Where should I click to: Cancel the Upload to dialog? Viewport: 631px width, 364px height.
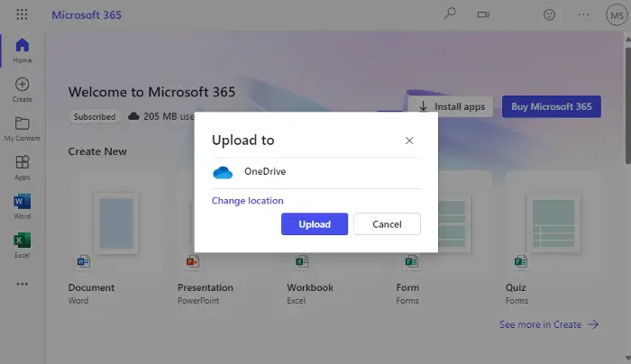click(387, 224)
